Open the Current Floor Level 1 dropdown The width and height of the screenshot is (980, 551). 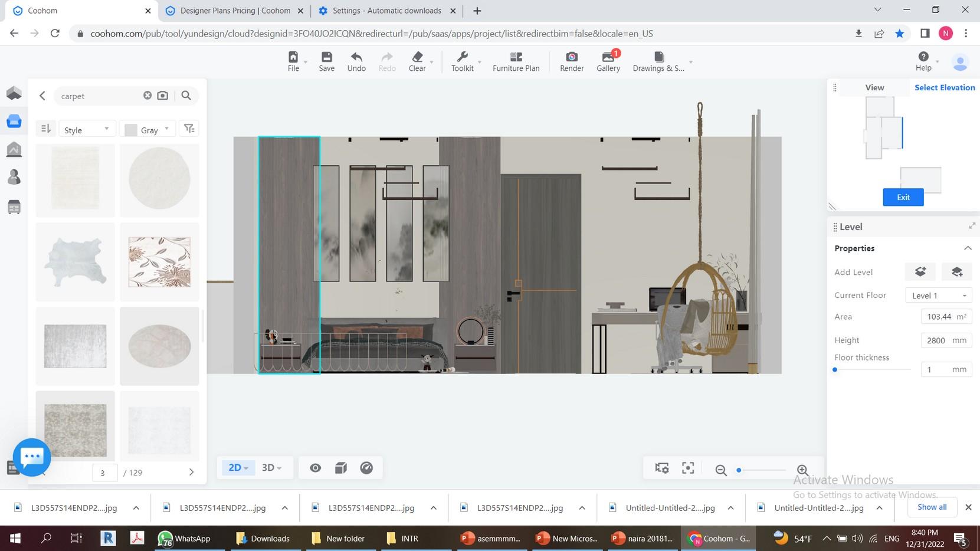pyautogui.click(x=938, y=296)
